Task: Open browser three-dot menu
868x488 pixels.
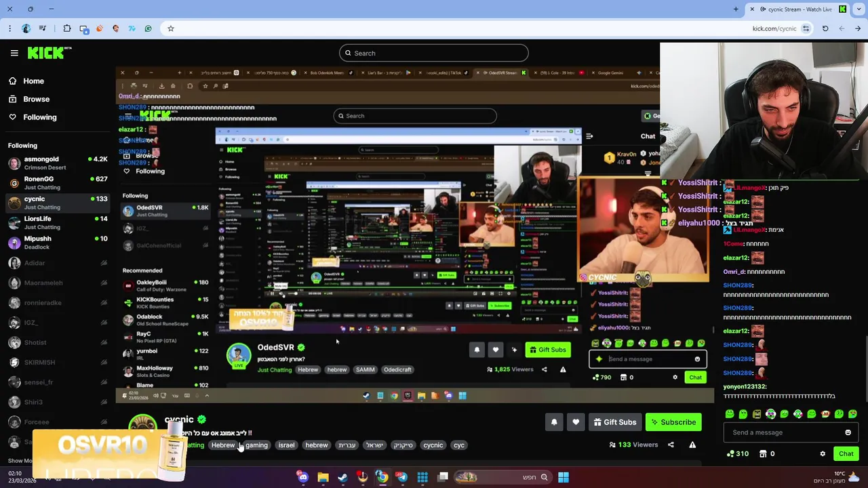Action: click(9, 28)
